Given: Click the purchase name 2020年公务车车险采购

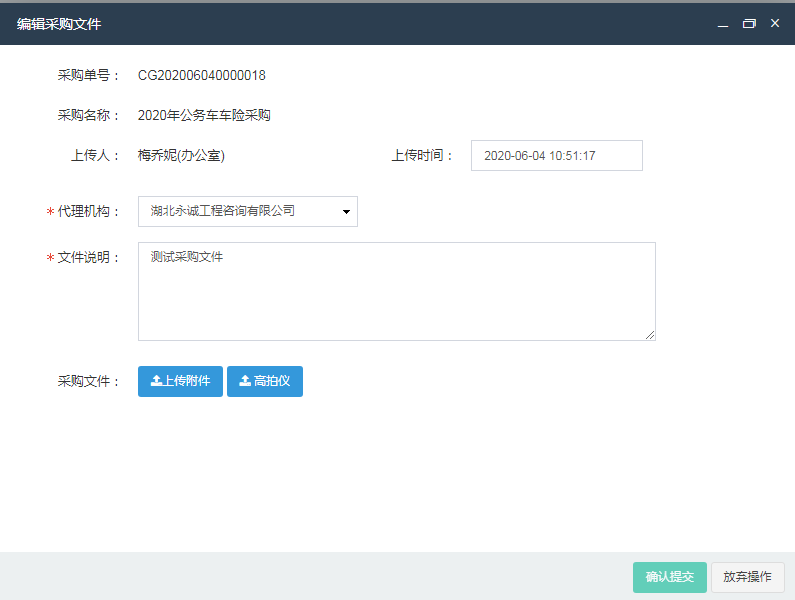Looking at the screenshot, I should tap(204, 115).
